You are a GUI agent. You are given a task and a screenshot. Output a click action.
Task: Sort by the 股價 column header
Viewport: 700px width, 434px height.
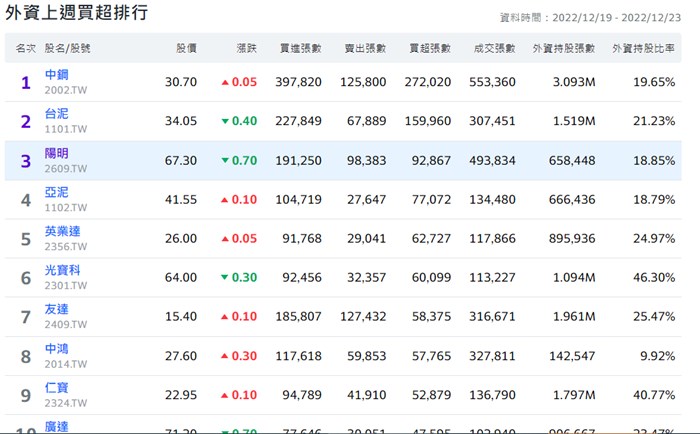click(x=186, y=48)
